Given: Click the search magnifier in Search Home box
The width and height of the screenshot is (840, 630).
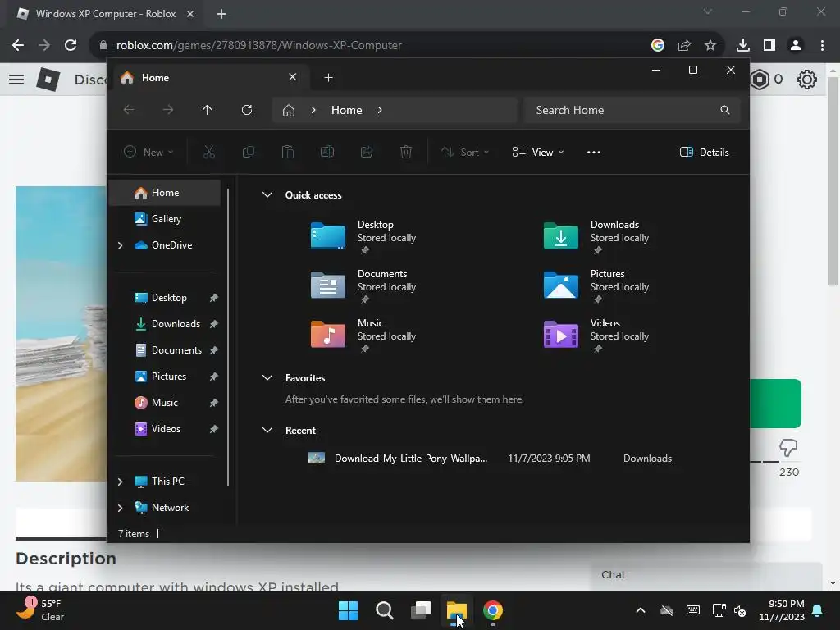Looking at the screenshot, I should tap(725, 110).
